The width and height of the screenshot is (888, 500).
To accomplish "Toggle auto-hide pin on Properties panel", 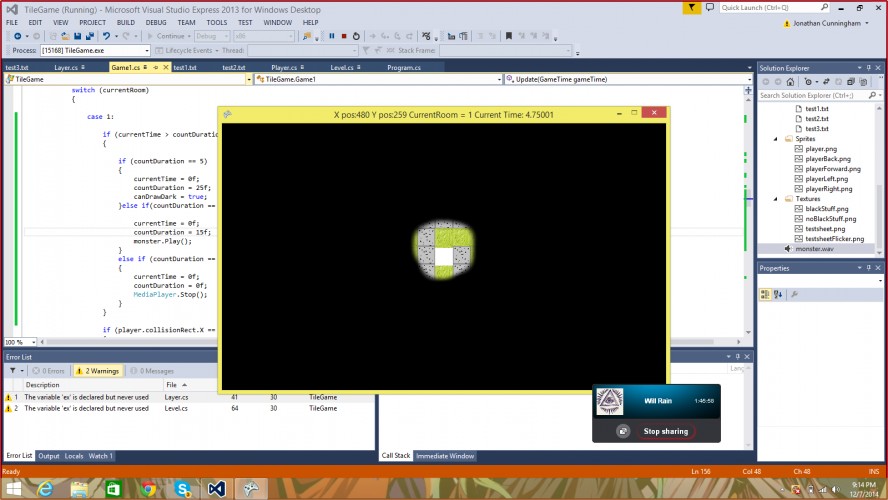I will coord(869,268).
